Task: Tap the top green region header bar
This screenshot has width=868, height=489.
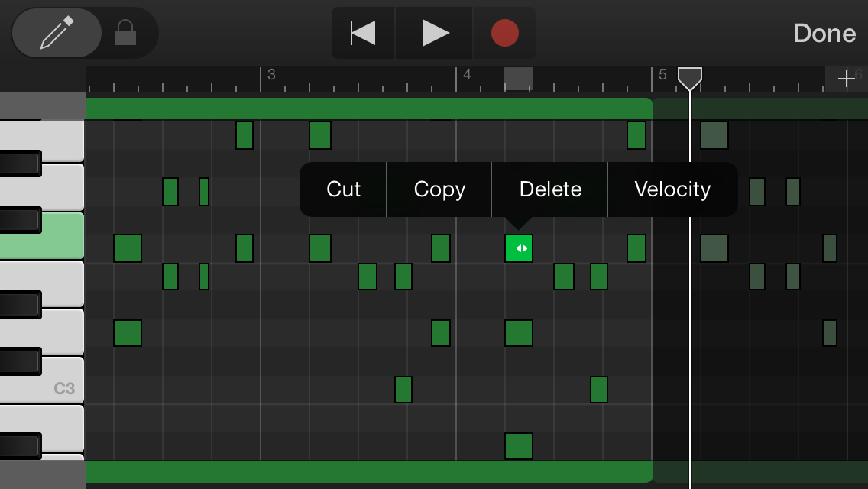Action: click(x=369, y=108)
